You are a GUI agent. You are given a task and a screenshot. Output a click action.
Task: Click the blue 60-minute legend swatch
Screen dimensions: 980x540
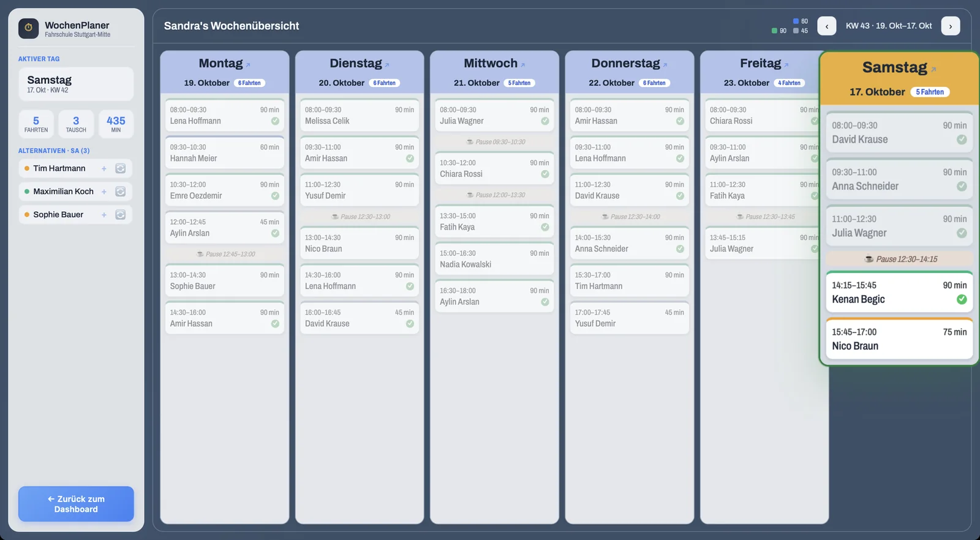pos(796,21)
